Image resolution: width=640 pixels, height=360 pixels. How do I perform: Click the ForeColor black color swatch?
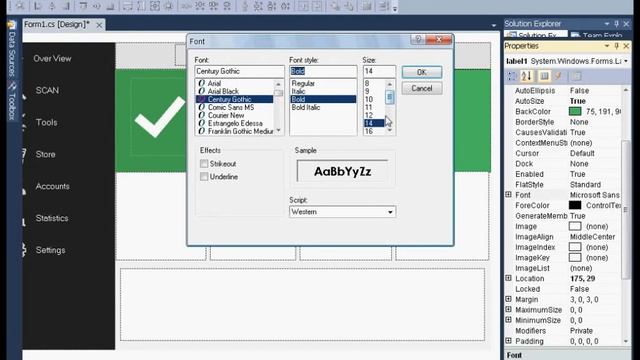(x=575, y=205)
